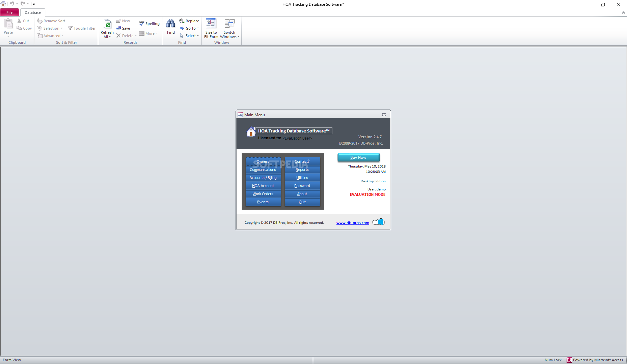The height and width of the screenshot is (364, 627).
Task: Open the File tab
Action: pyautogui.click(x=9, y=12)
